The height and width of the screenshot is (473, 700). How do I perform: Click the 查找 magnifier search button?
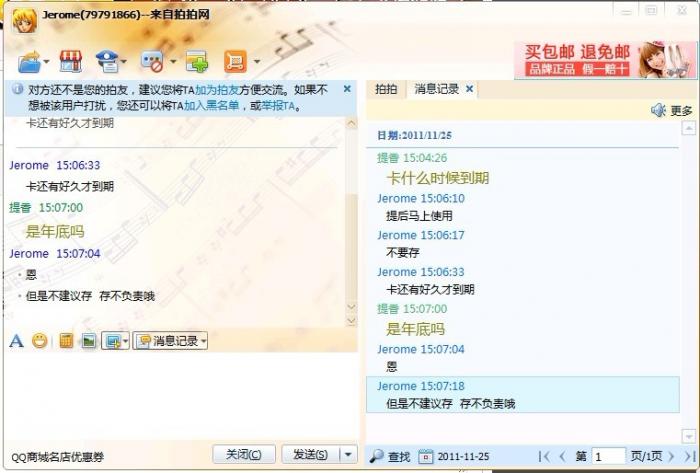point(389,456)
